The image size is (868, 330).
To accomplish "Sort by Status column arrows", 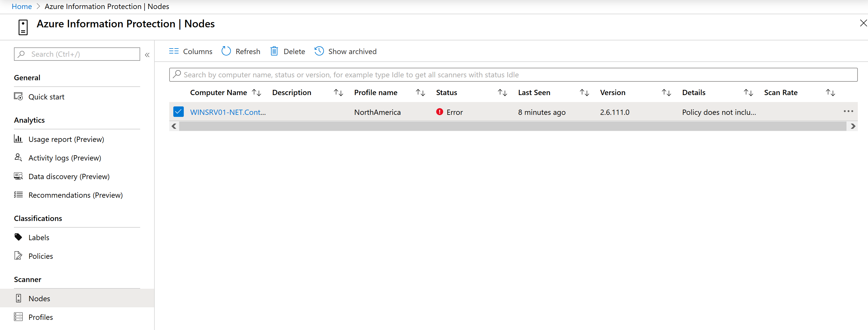I will coord(503,92).
